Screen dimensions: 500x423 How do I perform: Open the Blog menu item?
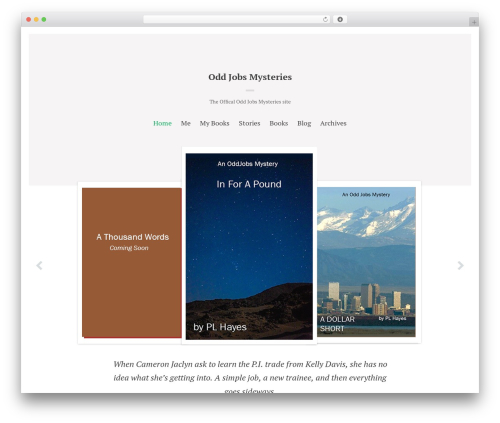pos(304,123)
